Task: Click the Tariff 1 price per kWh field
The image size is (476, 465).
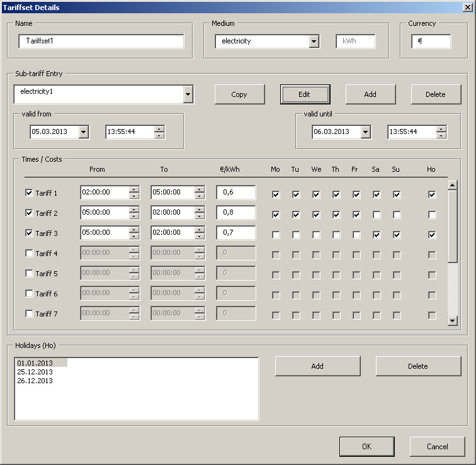Action: click(236, 193)
